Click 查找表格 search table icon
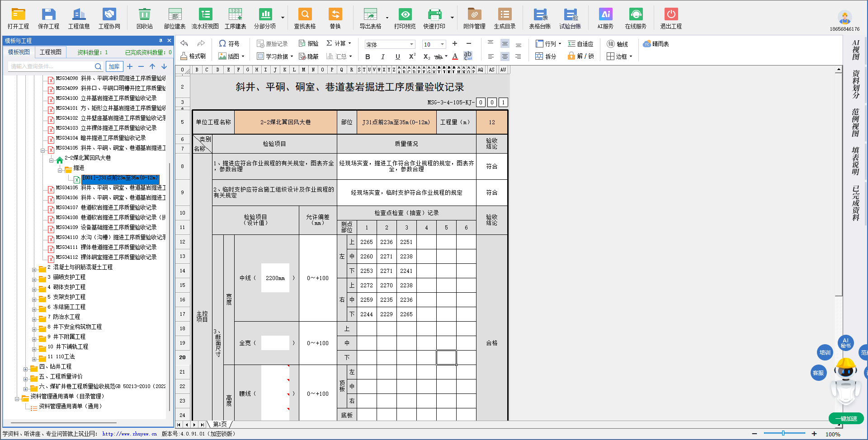 pyautogui.click(x=305, y=19)
